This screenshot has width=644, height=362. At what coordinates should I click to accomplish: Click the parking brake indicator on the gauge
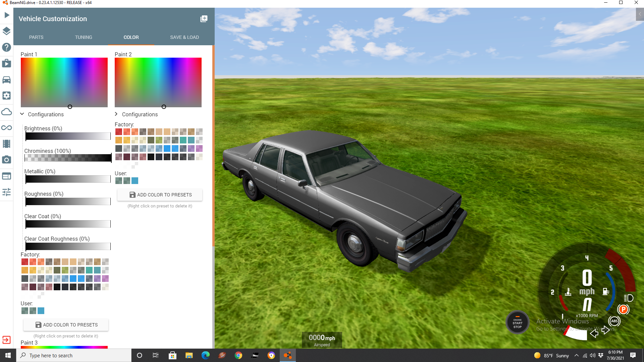[x=623, y=309]
